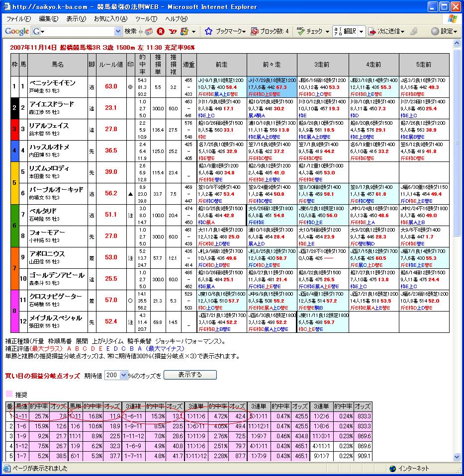Click the 5走前 column header
The width and height of the screenshot is (464, 476).
[x=424, y=65]
